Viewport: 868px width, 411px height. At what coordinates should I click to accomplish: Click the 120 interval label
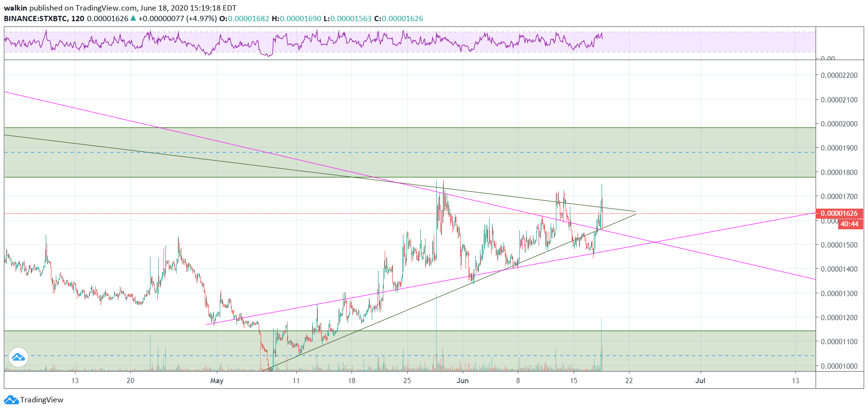77,18
